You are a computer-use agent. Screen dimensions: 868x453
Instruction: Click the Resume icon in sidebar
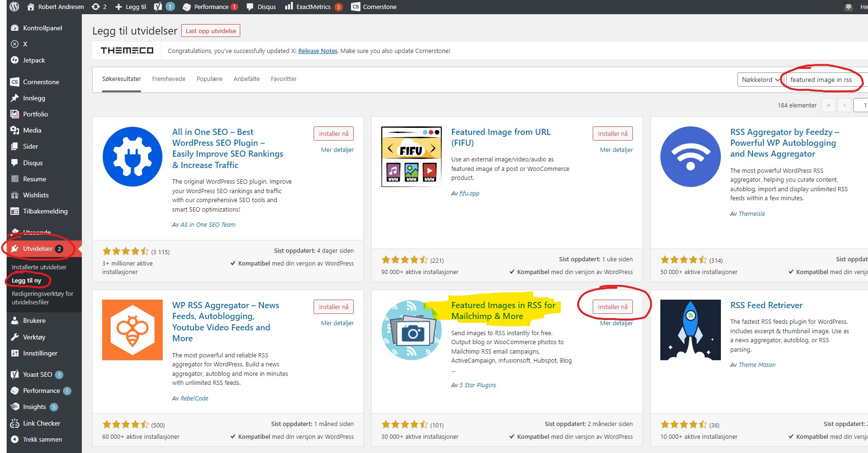pos(15,179)
